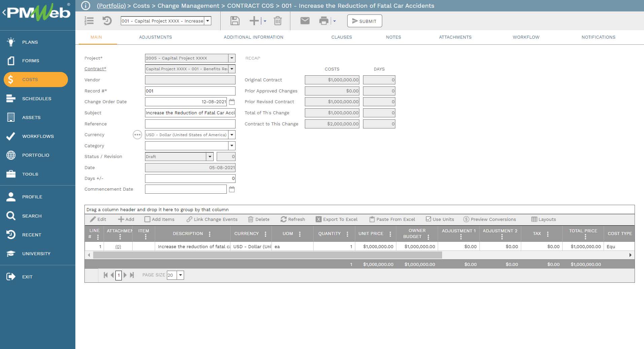Click Paste From Excel

click(x=392, y=219)
